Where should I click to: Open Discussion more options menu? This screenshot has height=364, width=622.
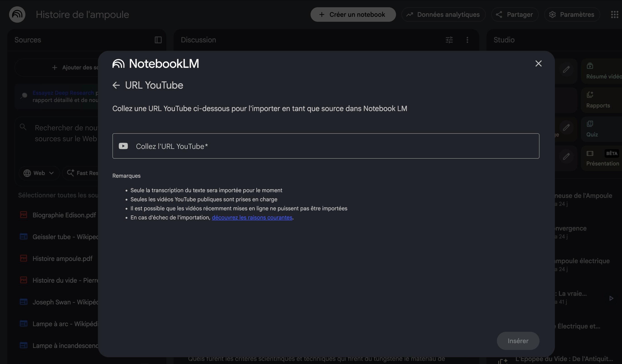tap(467, 40)
